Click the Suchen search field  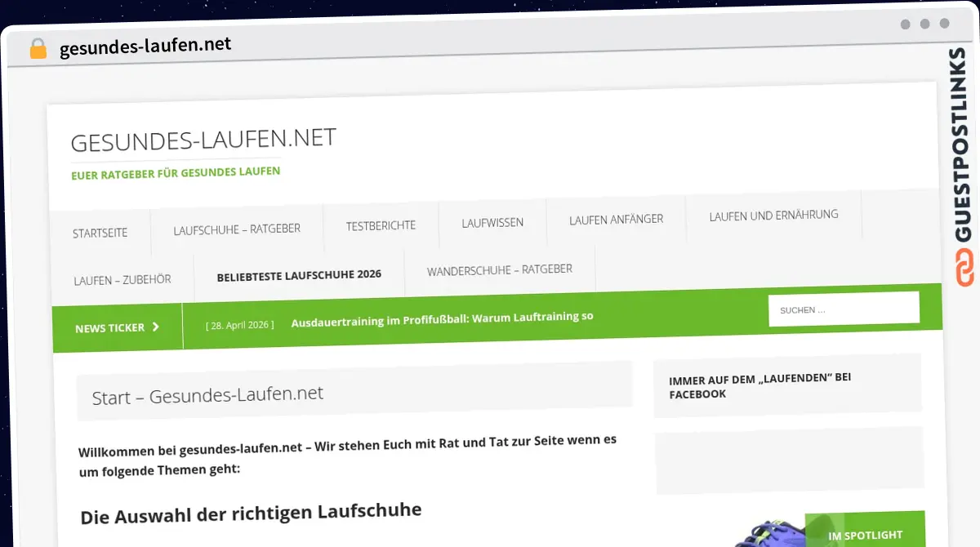coord(844,309)
